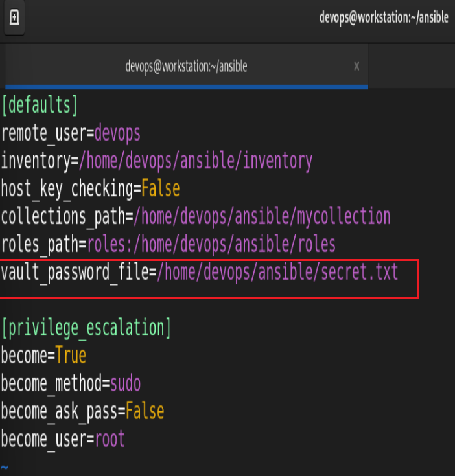Click the value roles:/home/devops/ansible/roles

[x=211, y=245]
